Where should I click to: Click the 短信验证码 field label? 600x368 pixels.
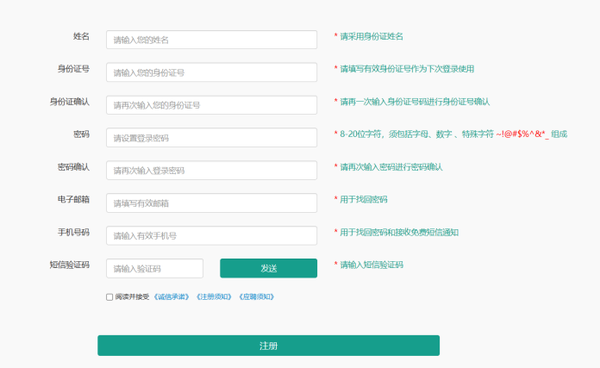click(70, 265)
